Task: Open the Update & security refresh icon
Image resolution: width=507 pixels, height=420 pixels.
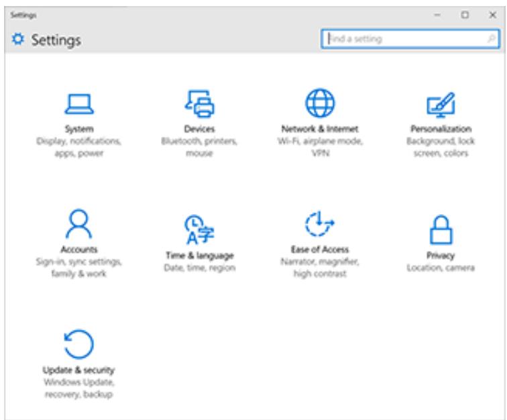Action: point(79,344)
